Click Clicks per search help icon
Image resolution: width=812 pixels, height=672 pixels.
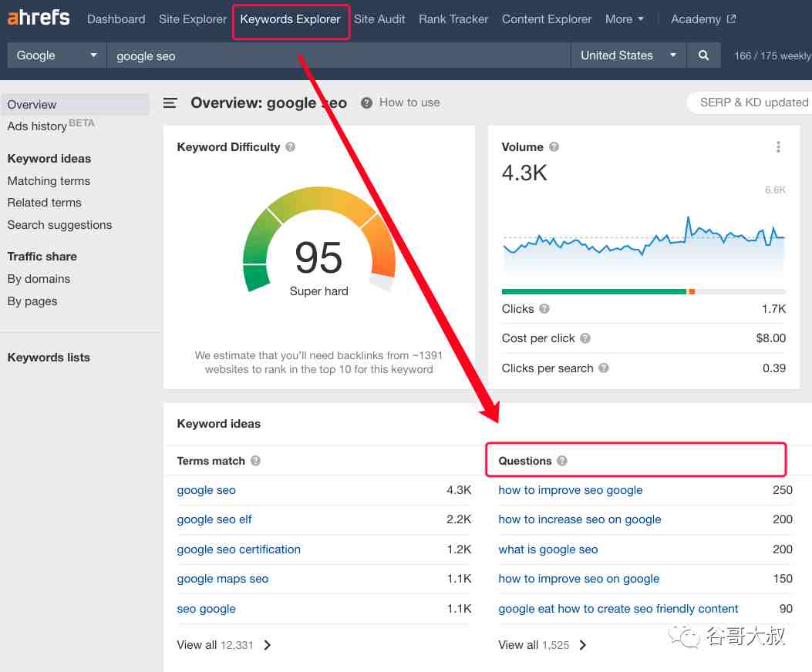coord(604,368)
